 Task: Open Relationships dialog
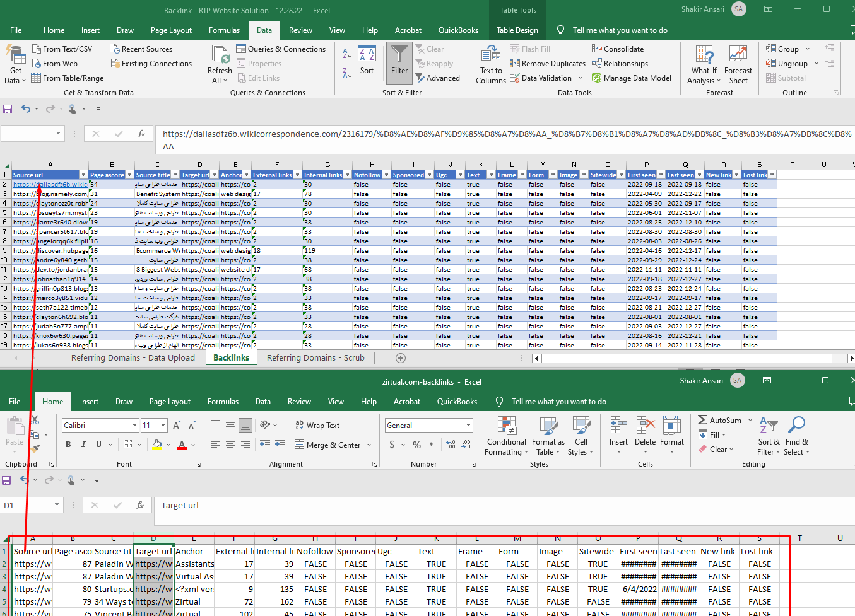coord(620,64)
